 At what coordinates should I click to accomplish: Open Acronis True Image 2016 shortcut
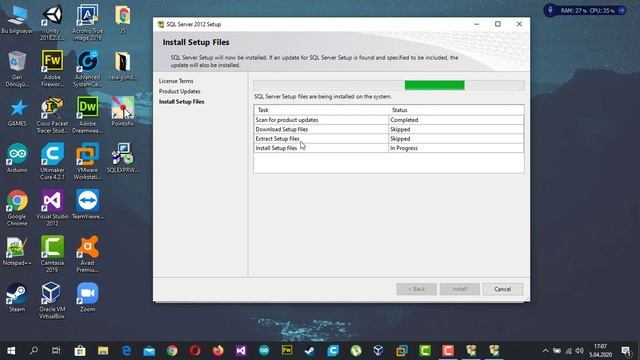click(x=87, y=22)
